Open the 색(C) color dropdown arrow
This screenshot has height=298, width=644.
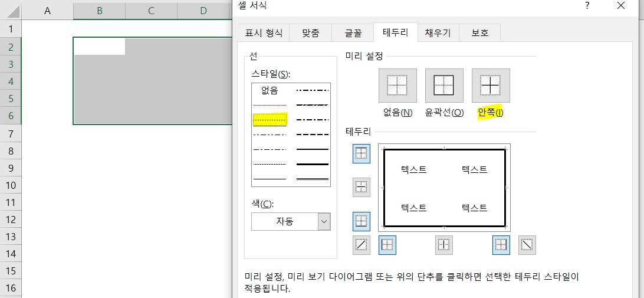324,221
